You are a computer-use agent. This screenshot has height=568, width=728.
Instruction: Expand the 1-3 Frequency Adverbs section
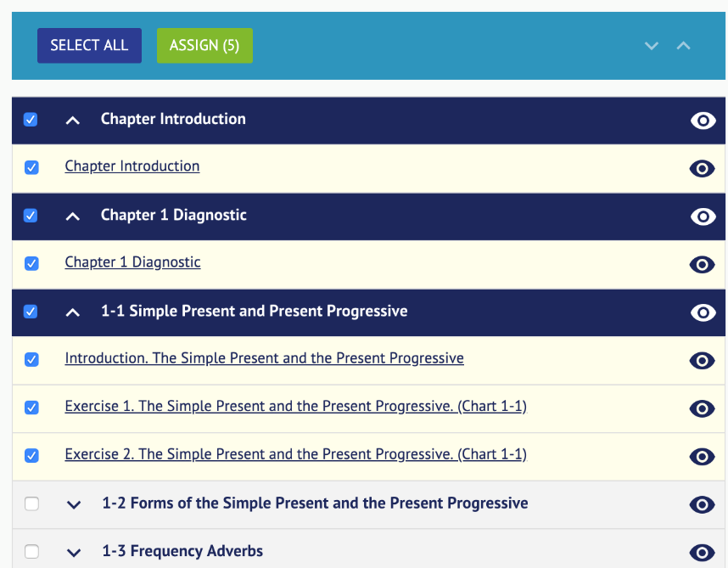[x=73, y=552]
